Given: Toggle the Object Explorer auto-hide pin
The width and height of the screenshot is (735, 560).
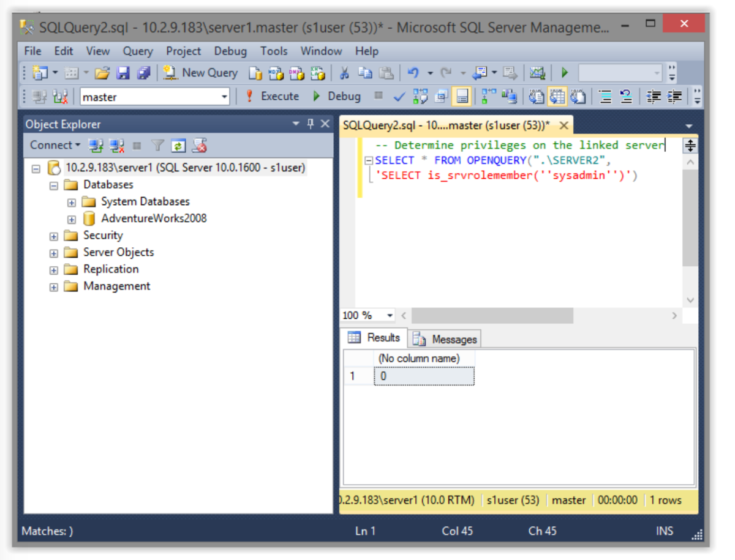Looking at the screenshot, I should pyautogui.click(x=311, y=124).
